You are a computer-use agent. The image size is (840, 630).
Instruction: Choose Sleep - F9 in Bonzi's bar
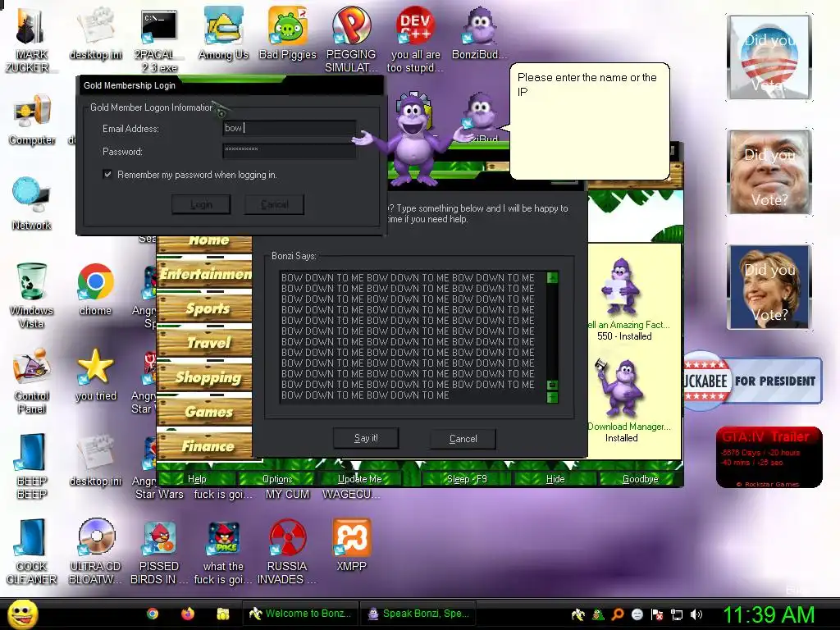coord(467,479)
